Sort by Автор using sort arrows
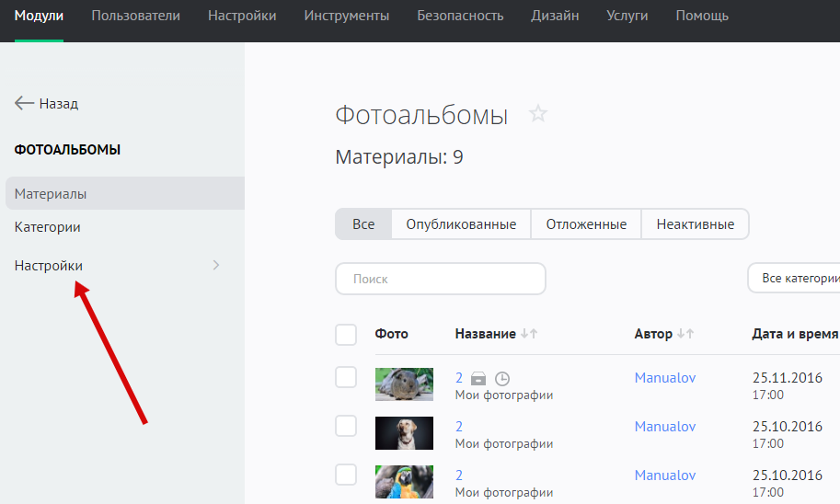 tap(685, 334)
